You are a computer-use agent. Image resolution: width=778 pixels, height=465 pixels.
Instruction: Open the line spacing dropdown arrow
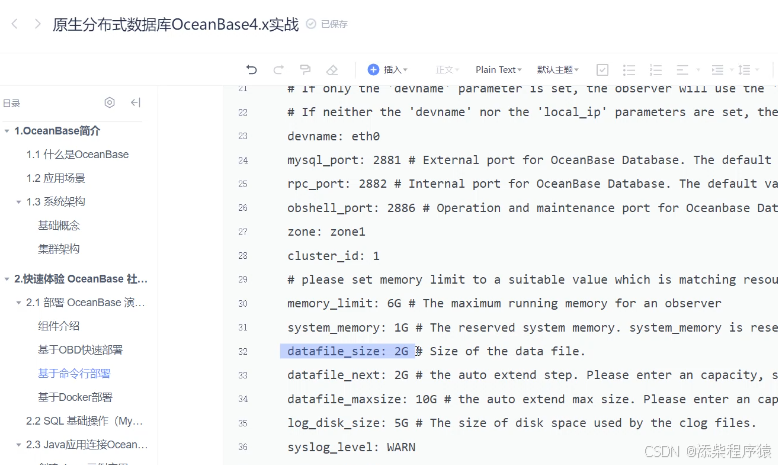tap(757, 70)
